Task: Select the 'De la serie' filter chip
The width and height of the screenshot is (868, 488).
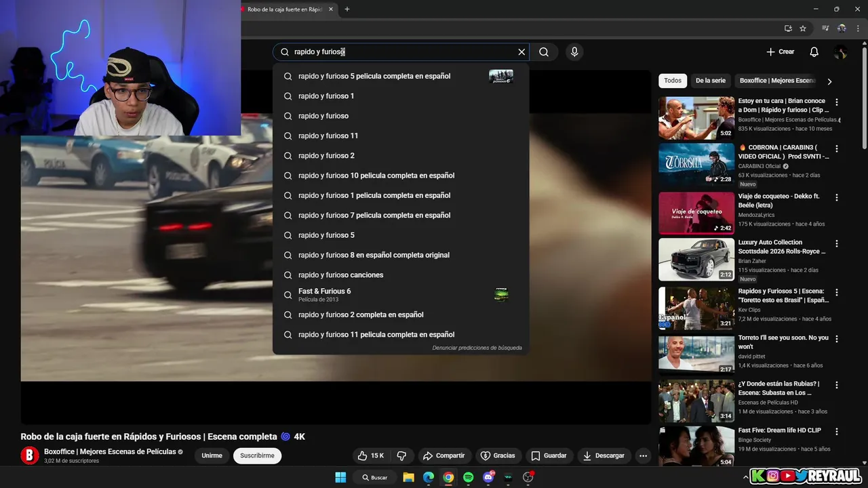Action: pos(710,81)
